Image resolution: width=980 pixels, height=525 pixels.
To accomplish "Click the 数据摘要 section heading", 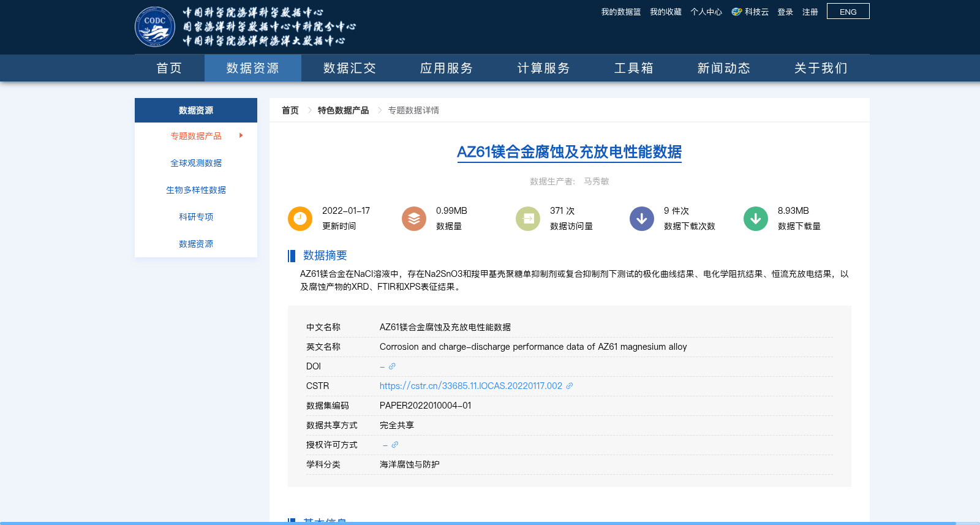I will click(325, 255).
